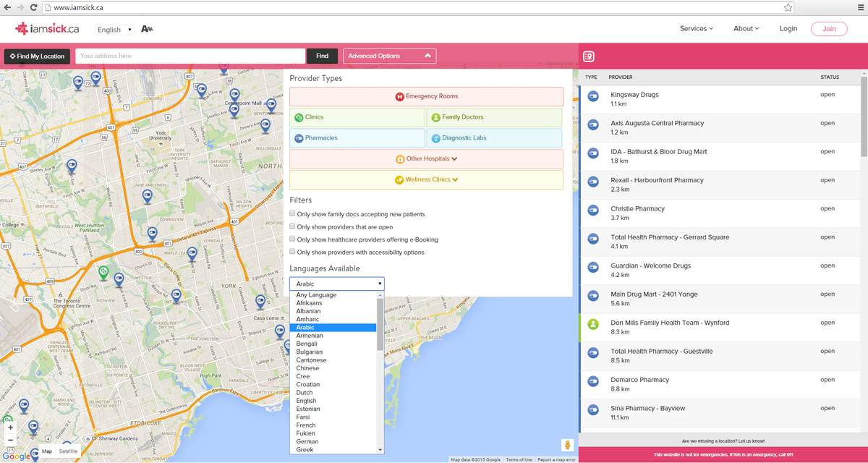
Task: Click the provider list card icon in the pink header
Action: [x=590, y=56]
